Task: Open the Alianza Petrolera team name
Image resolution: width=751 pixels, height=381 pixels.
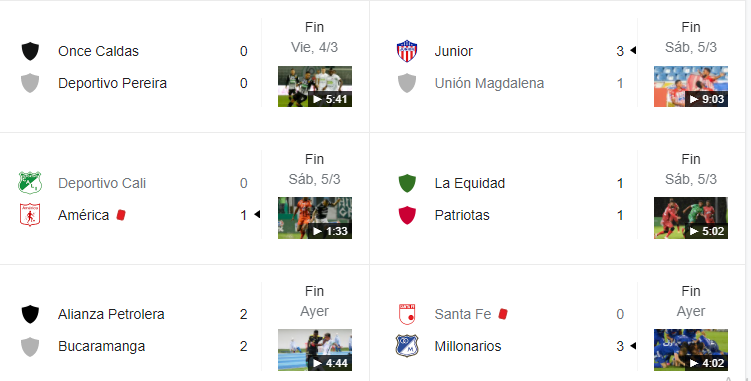Action: point(111,314)
